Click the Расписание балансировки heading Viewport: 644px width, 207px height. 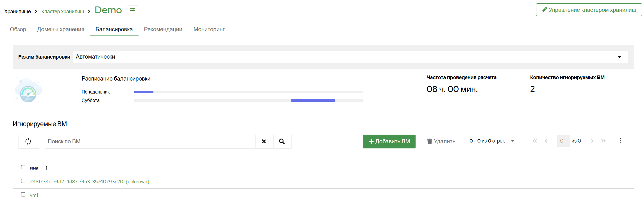pyautogui.click(x=116, y=79)
